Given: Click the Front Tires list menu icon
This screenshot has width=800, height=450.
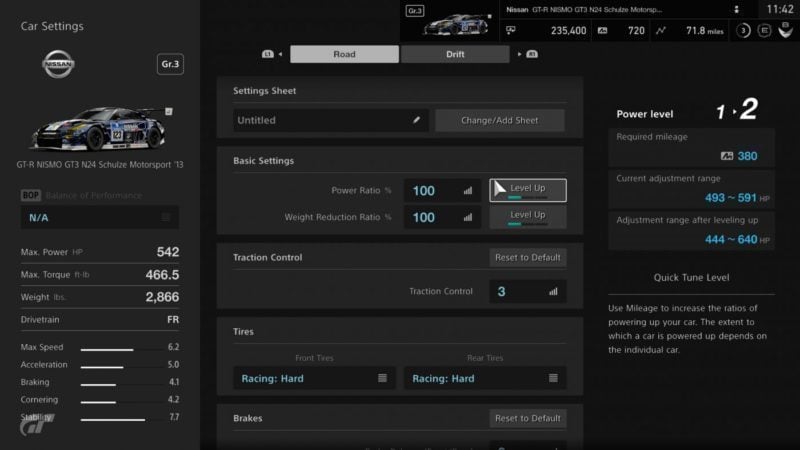Looking at the screenshot, I should pyautogui.click(x=382, y=378).
